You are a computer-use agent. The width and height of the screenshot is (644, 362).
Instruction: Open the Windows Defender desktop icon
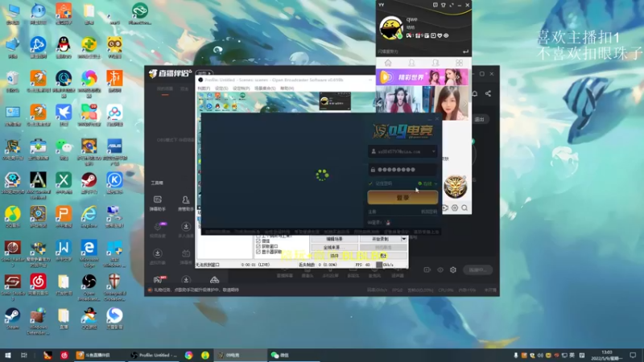tap(38, 321)
